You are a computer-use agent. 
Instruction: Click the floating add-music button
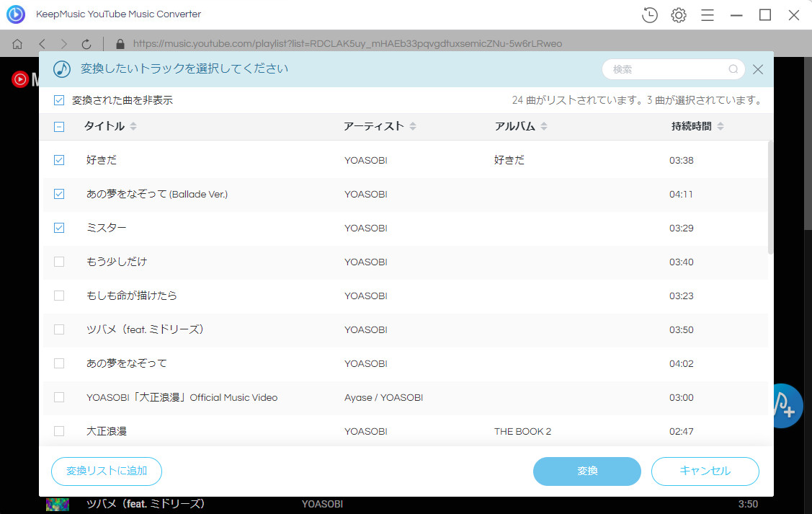[x=788, y=406]
